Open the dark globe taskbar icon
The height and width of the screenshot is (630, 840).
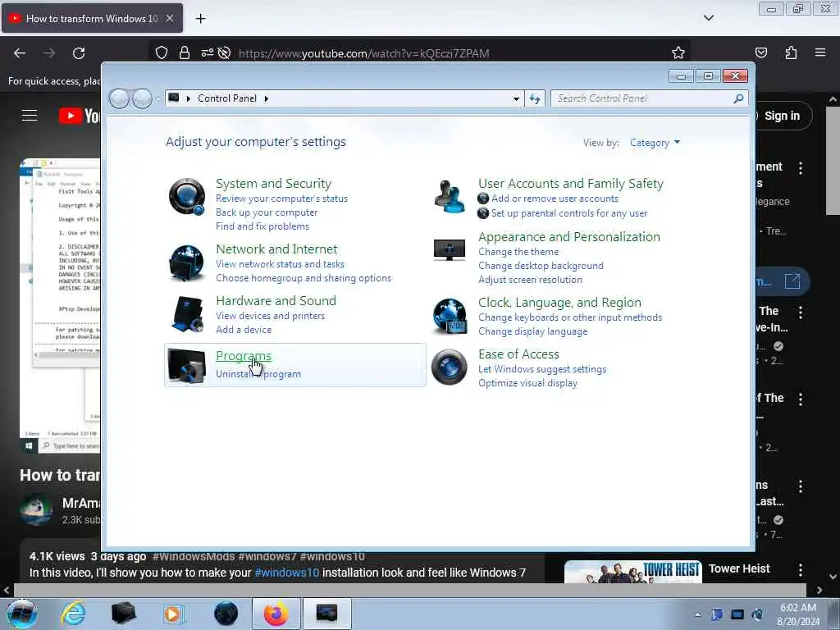(x=226, y=614)
